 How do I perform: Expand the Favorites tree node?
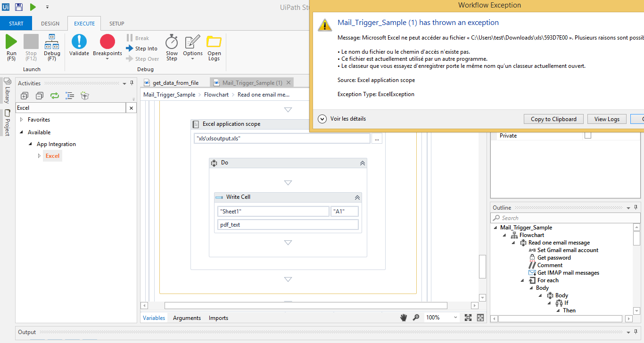tap(22, 120)
